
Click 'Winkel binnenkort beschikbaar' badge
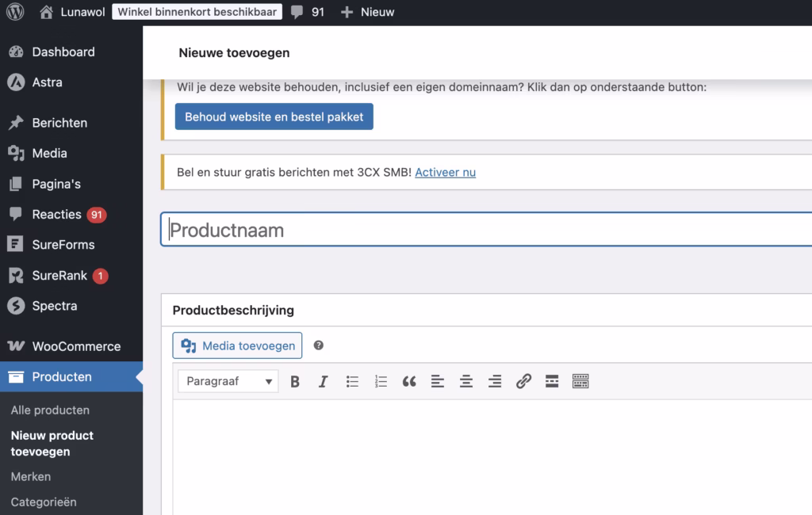pos(197,12)
